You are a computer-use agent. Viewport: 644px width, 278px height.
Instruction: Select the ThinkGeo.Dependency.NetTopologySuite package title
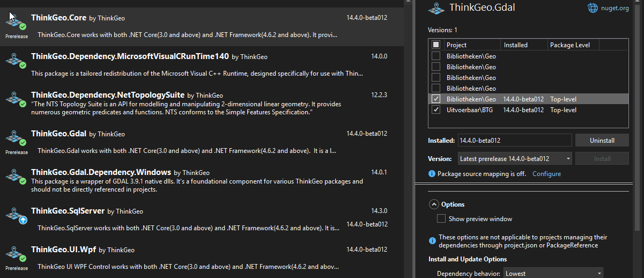pos(108,94)
